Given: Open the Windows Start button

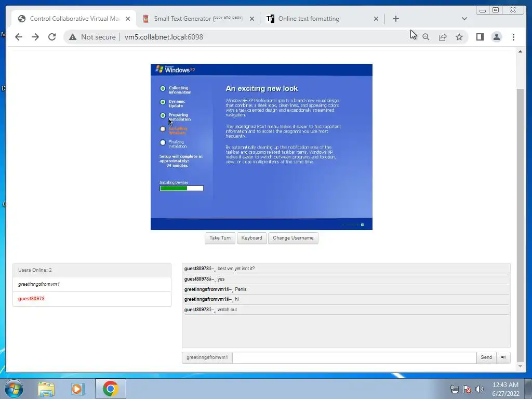Looking at the screenshot, I should point(14,389).
